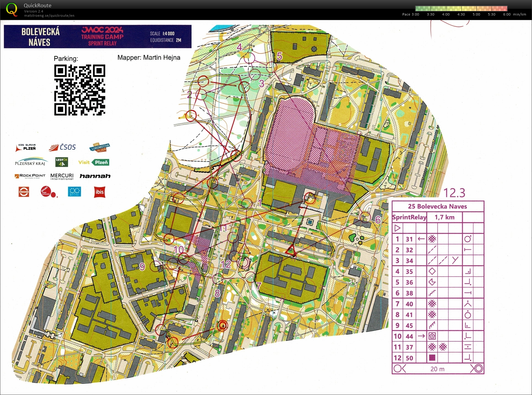
Task: Click the stairs symbol for control 6
Action: (432, 293)
